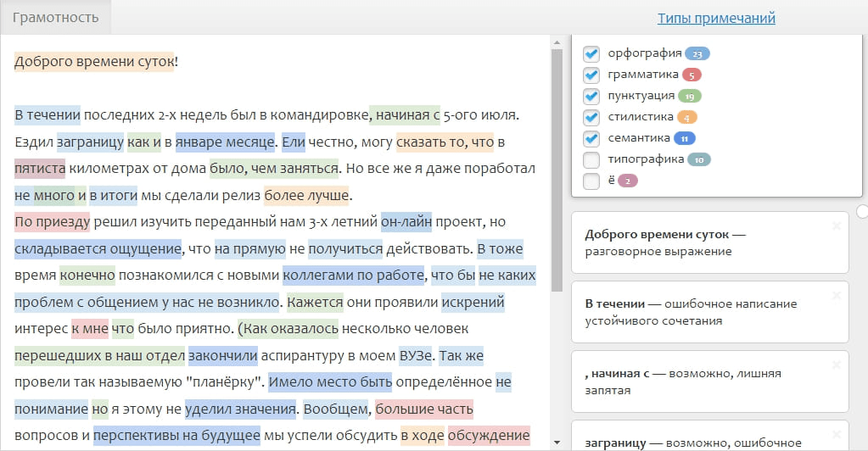Click highlighted phrase "Имело место быть"
This screenshot has width=868, height=451.
(x=330, y=382)
